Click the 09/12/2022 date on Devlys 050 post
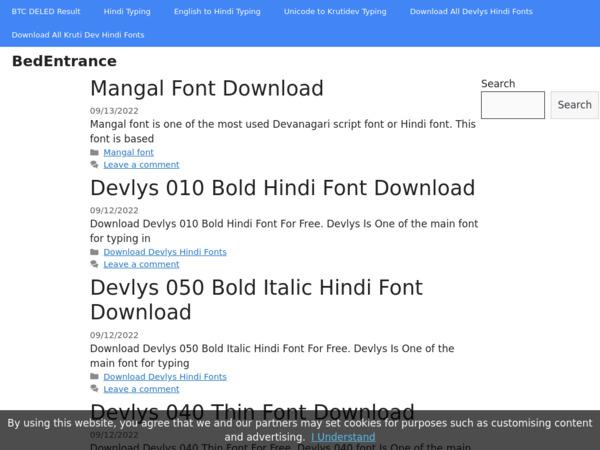 114,335
